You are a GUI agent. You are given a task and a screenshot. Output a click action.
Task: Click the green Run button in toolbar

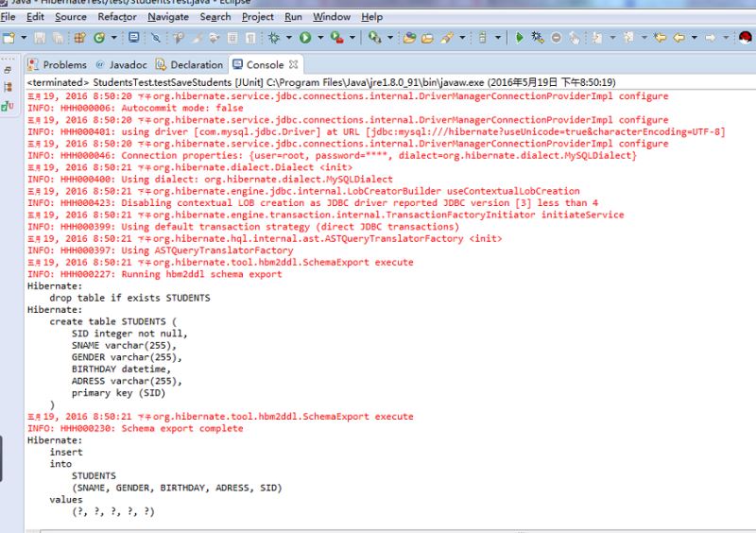tap(305, 38)
